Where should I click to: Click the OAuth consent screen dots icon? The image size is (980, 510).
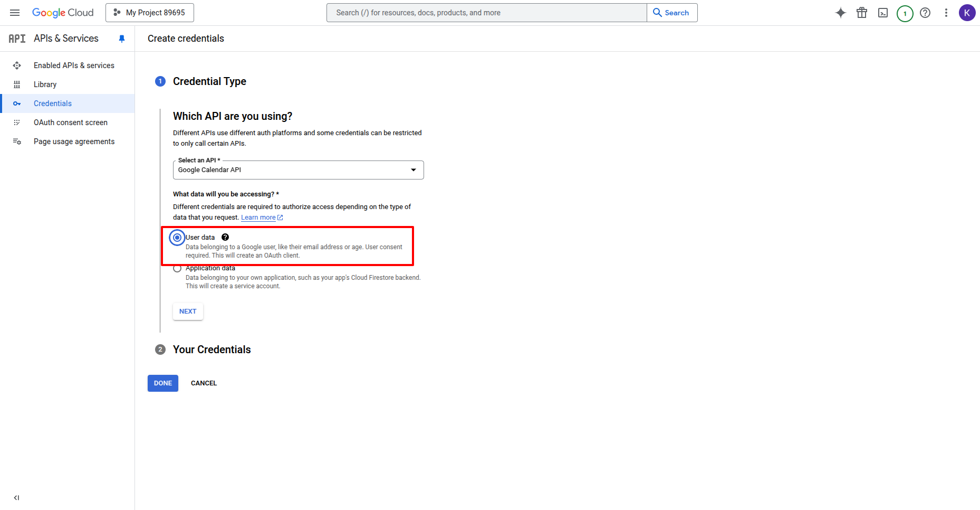pos(17,122)
